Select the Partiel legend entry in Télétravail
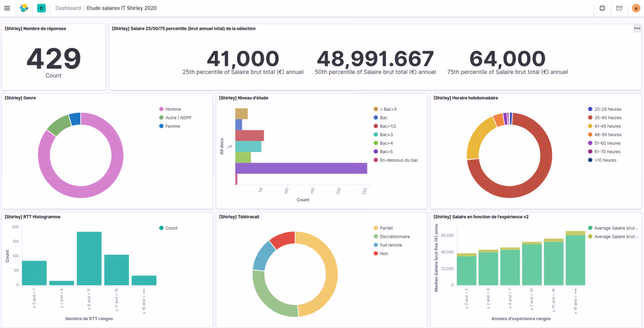The height and width of the screenshot is (328, 644). click(386, 228)
